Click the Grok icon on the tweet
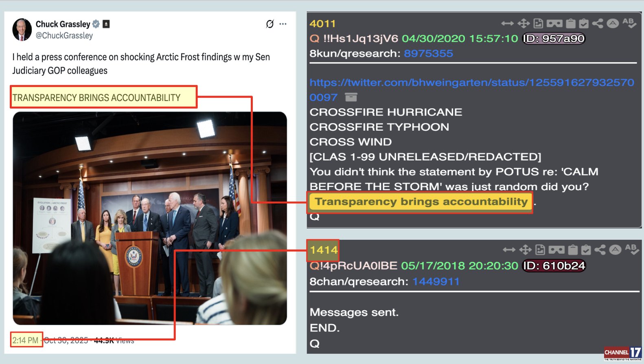The image size is (644, 364). click(269, 24)
